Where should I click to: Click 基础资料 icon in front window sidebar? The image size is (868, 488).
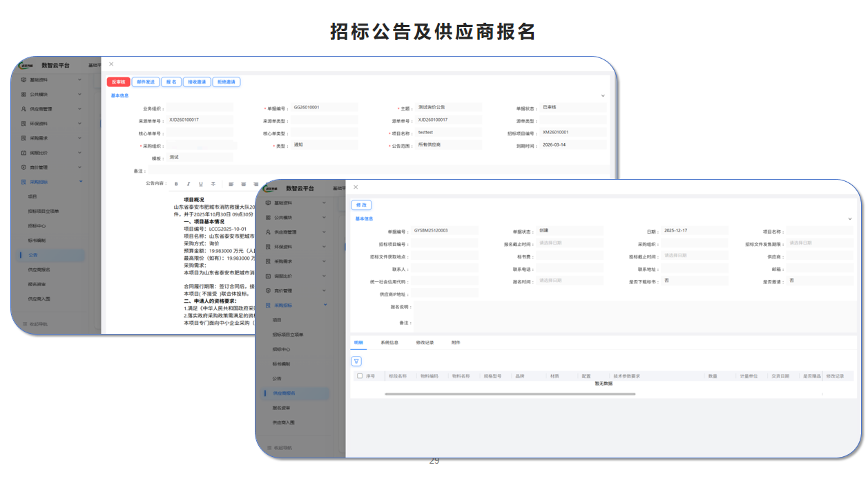tap(268, 203)
